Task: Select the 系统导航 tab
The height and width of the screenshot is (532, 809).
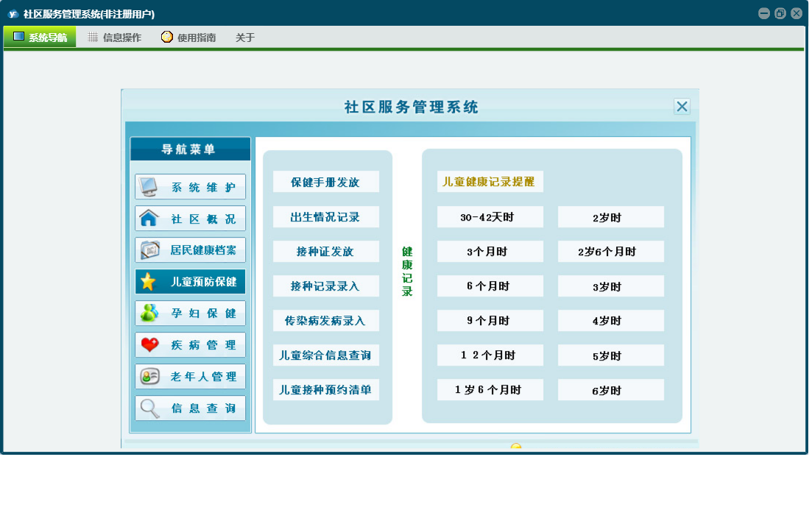Action: tap(40, 38)
